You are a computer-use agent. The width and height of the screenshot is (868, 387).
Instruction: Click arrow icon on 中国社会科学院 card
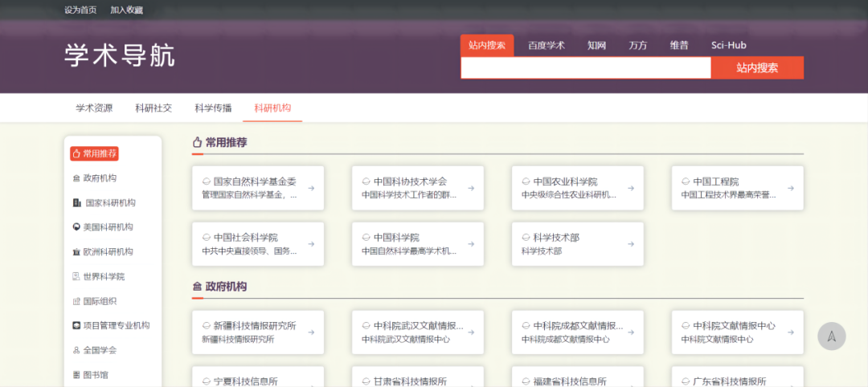pos(312,244)
